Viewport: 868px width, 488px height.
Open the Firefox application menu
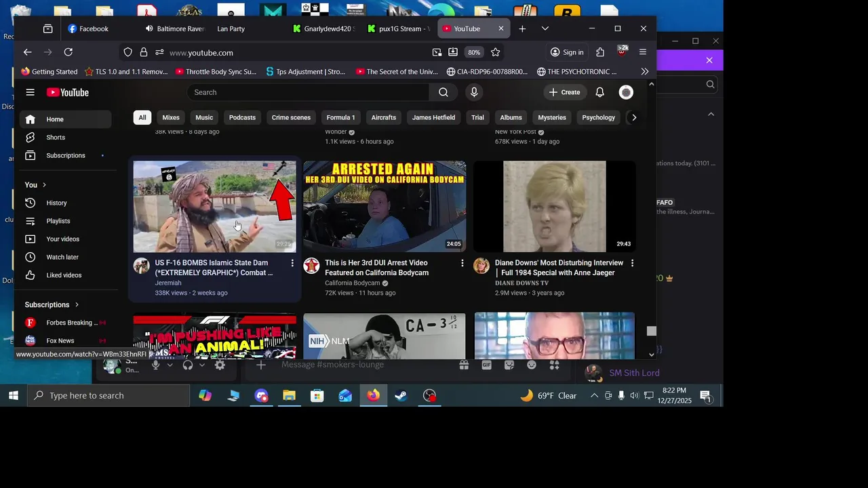pyautogui.click(x=643, y=52)
